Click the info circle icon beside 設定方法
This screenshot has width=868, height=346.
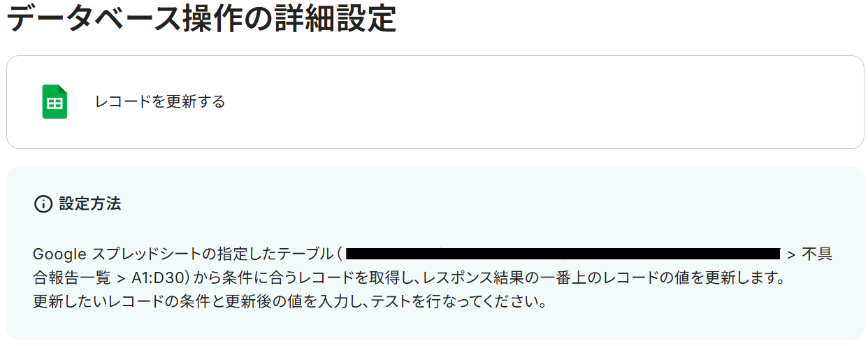pos(43,204)
